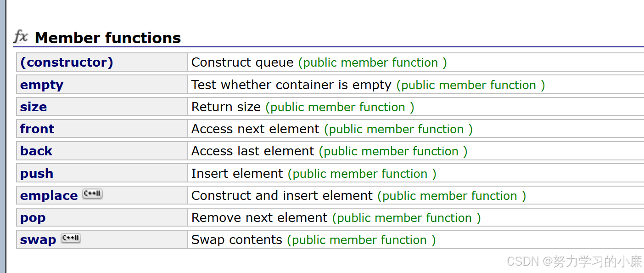Go to the front function page
The height and width of the screenshot is (273, 644).
[x=37, y=129]
